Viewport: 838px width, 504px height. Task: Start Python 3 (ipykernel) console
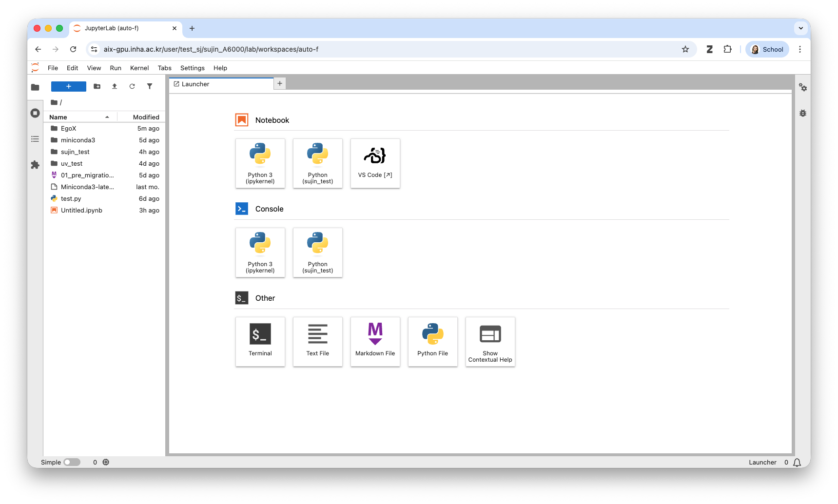[260, 252]
